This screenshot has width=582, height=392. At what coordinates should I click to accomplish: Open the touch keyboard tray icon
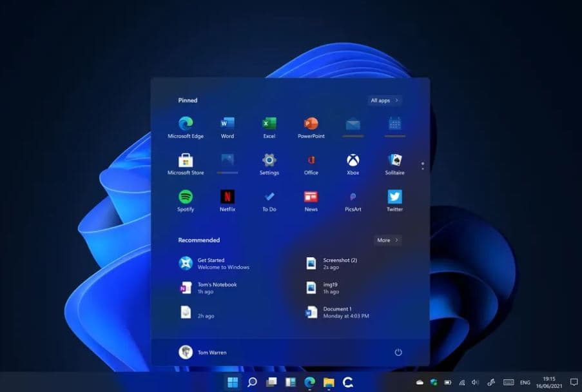click(509, 382)
